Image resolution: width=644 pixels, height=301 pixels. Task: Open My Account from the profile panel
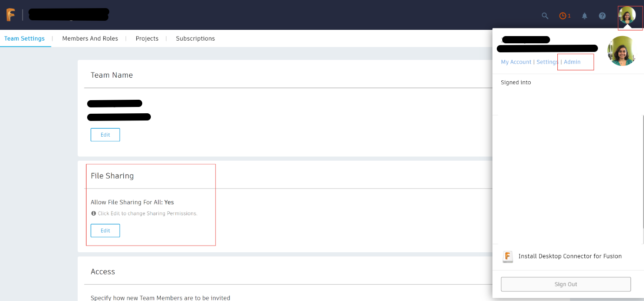click(516, 62)
